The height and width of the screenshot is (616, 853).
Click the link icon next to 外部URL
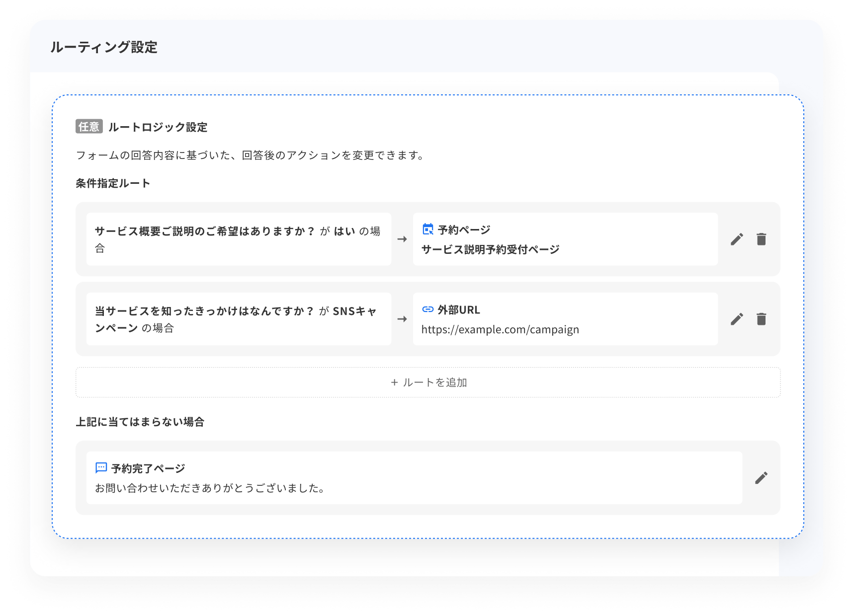pos(427,309)
